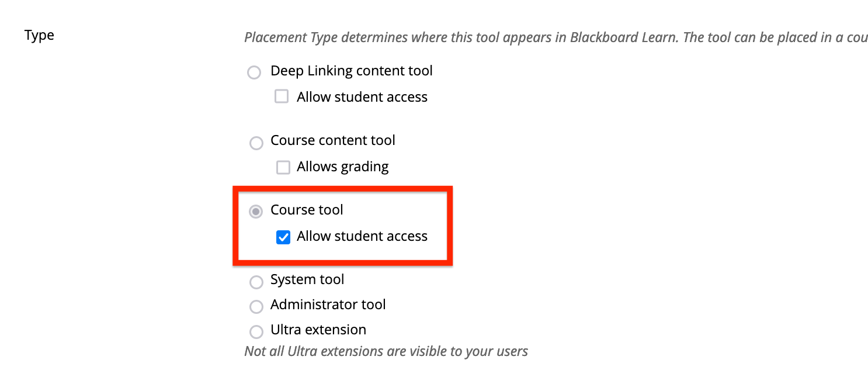868x370 pixels.
Task: Click the Ultra extensions visibility note
Action: (x=386, y=351)
